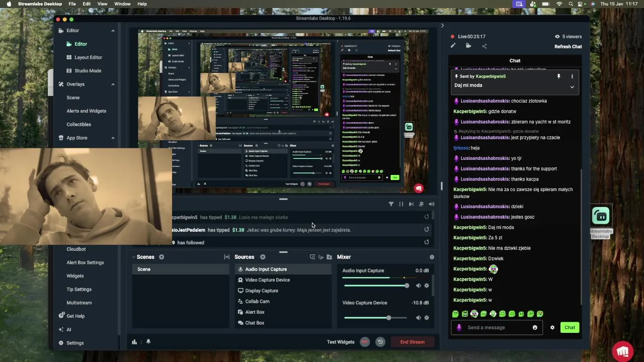Toggle muted alerts icon in recent events
The width and height of the screenshot is (644, 362).
[421, 204]
